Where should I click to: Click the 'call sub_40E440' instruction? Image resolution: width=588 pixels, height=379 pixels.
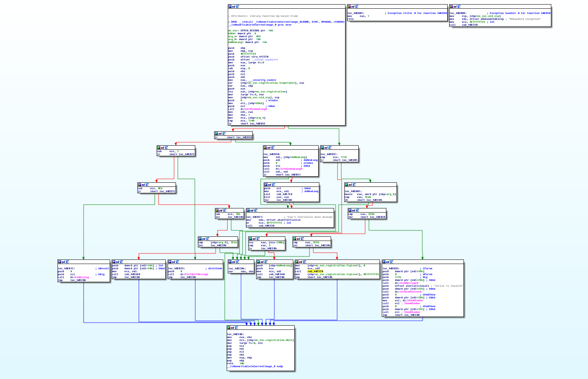271,274
